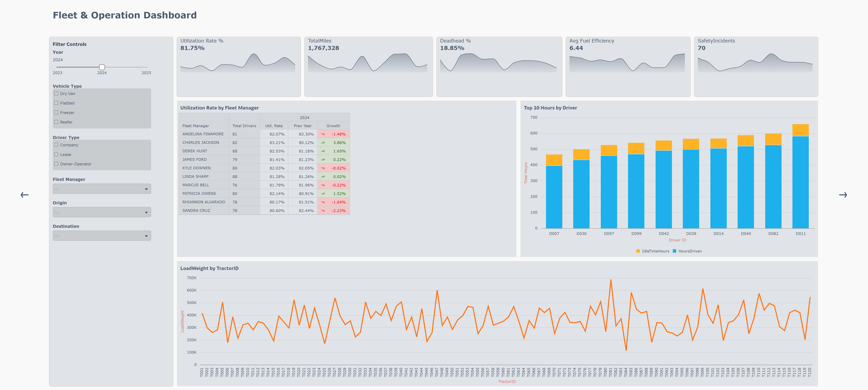Viewport: 868px width, 390px height.
Task: Open the Destination dropdown
Action: click(102, 236)
